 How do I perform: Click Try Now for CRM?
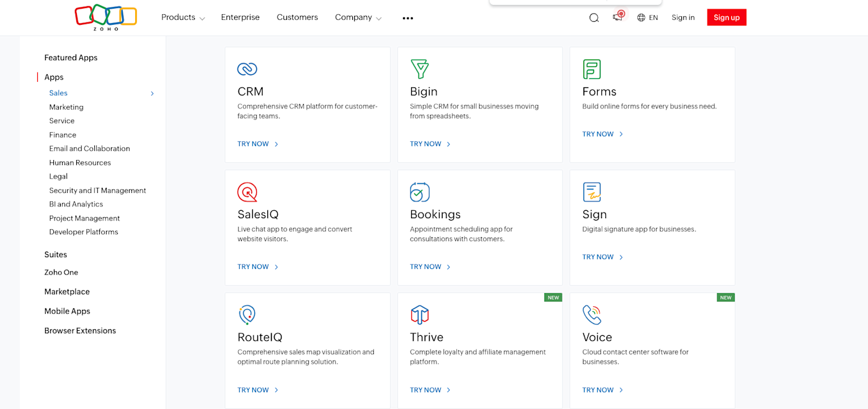click(253, 144)
